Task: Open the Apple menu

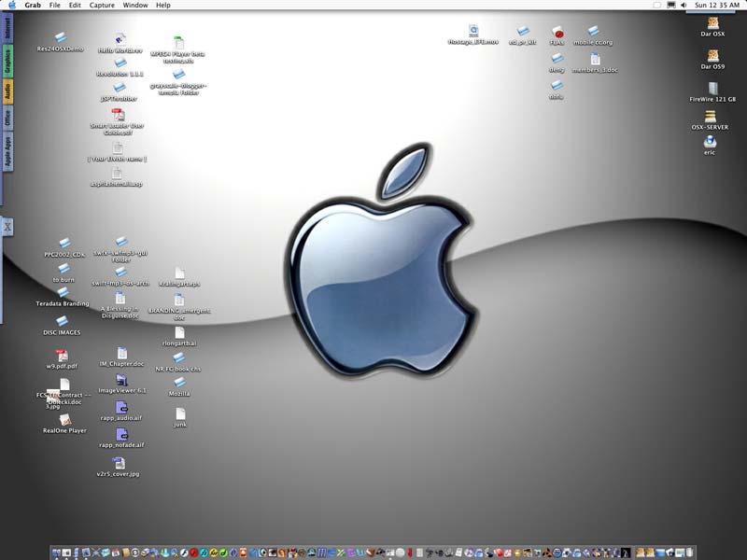Action: click(12, 6)
